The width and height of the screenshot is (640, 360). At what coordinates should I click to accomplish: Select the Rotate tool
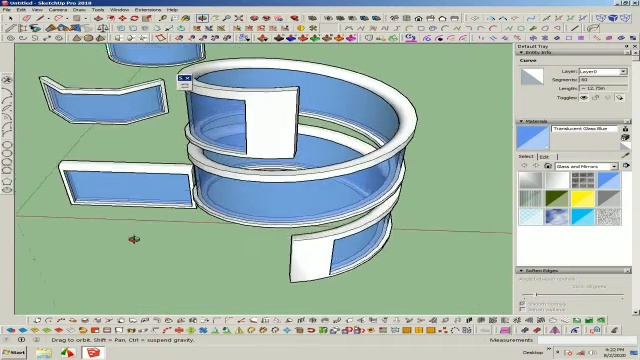tap(134, 18)
